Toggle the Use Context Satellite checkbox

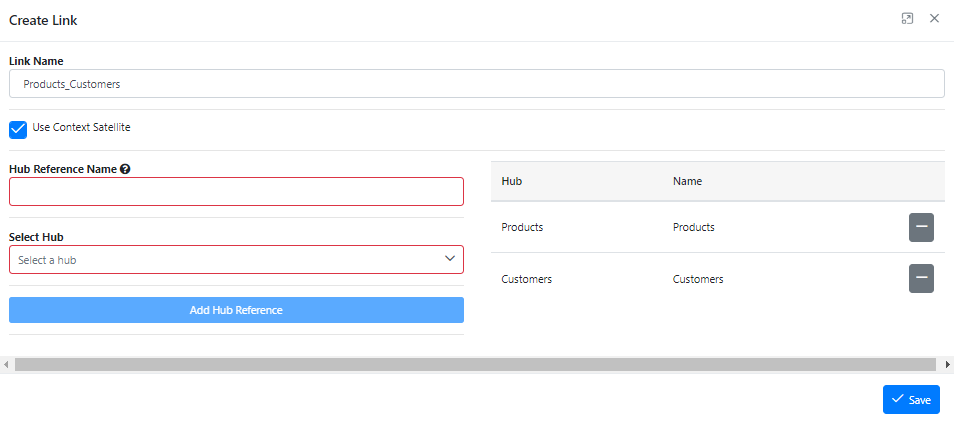coord(18,130)
